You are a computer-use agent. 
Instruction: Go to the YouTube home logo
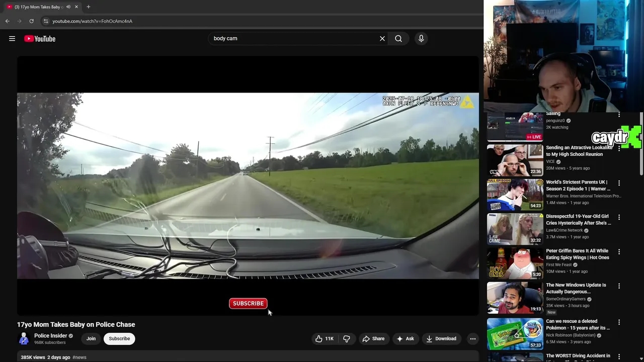pyautogui.click(x=40, y=39)
